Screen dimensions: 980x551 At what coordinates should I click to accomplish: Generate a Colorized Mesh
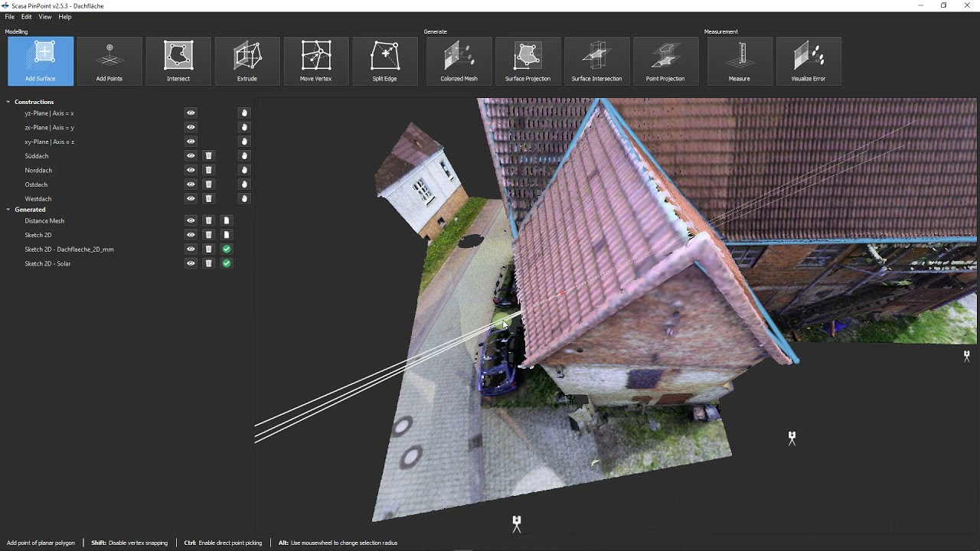pyautogui.click(x=459, y=61)
